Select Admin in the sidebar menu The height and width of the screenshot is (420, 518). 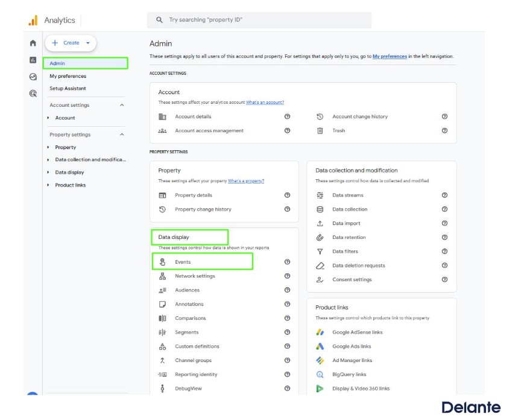point(85,63)
